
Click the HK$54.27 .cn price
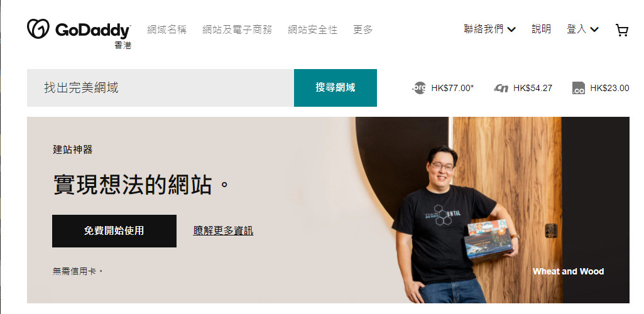tap(532, 88)
